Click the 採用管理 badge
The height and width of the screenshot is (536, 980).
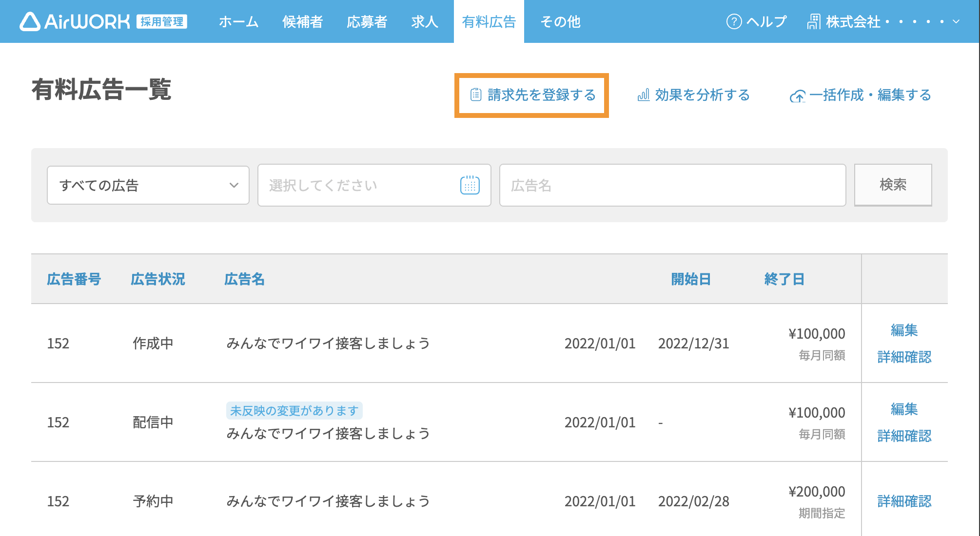[162, 21]
